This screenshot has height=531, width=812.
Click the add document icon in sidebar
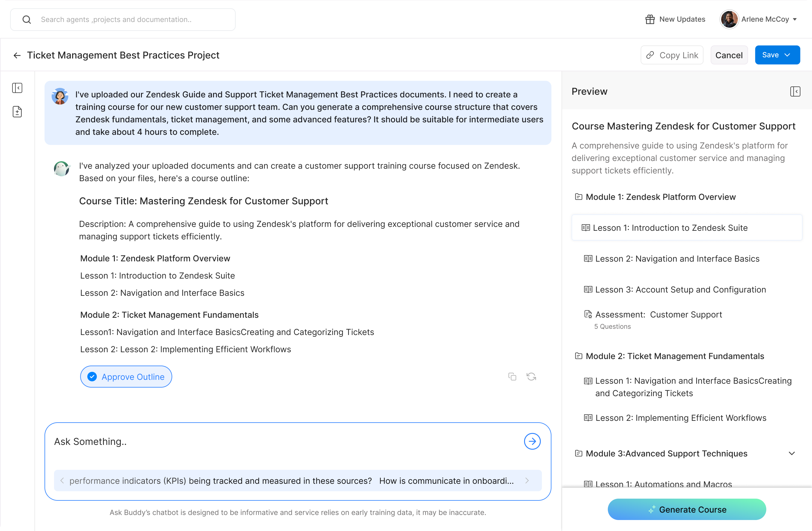[x=17, y=112]
